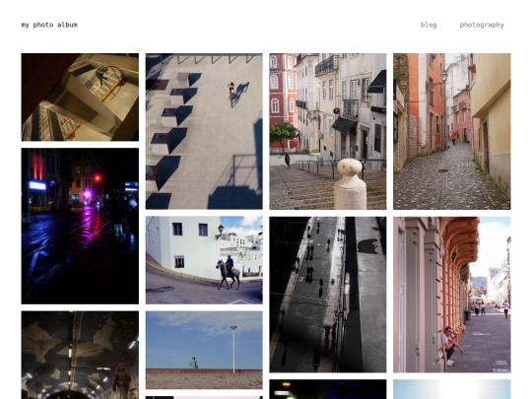The image size is (532, 399).
Task: View dark street with pedestrian shadows photo
Action: 328,295
